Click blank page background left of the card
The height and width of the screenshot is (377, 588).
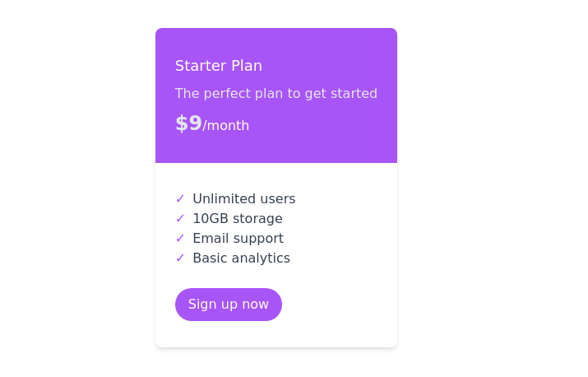pos(74,189)
